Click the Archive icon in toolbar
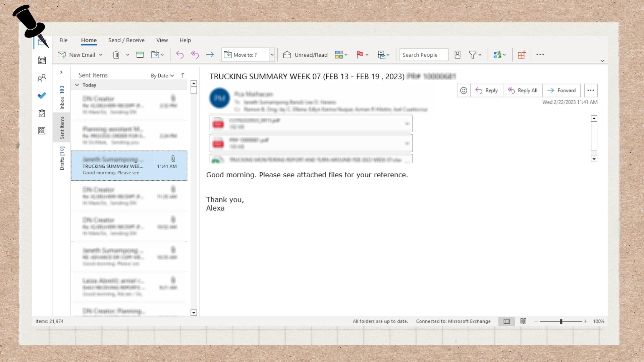 click(x=140, y=55)
